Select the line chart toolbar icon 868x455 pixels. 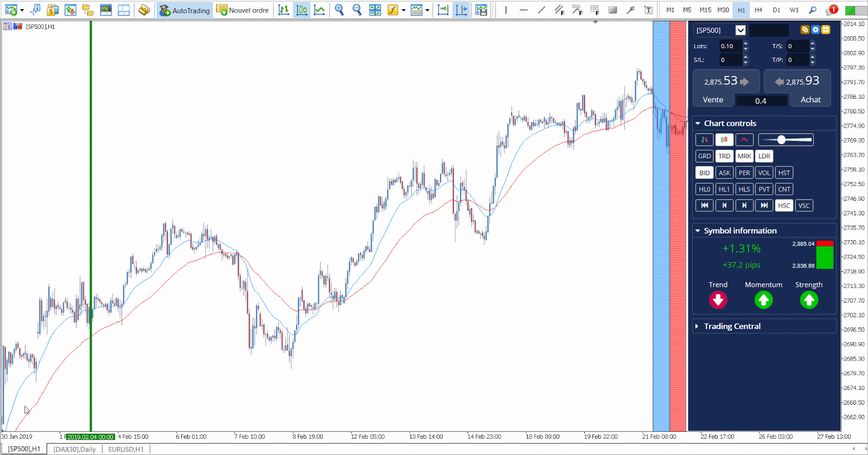[320, 10]
